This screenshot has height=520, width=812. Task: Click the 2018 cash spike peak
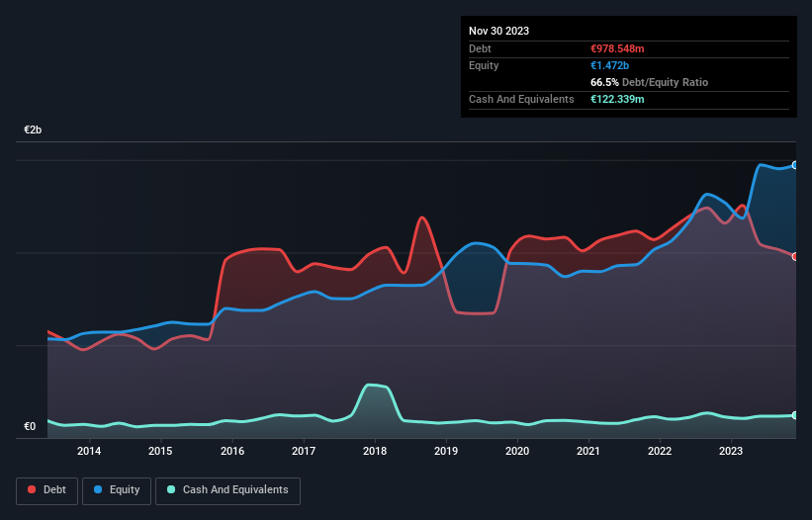pos(370,385)
